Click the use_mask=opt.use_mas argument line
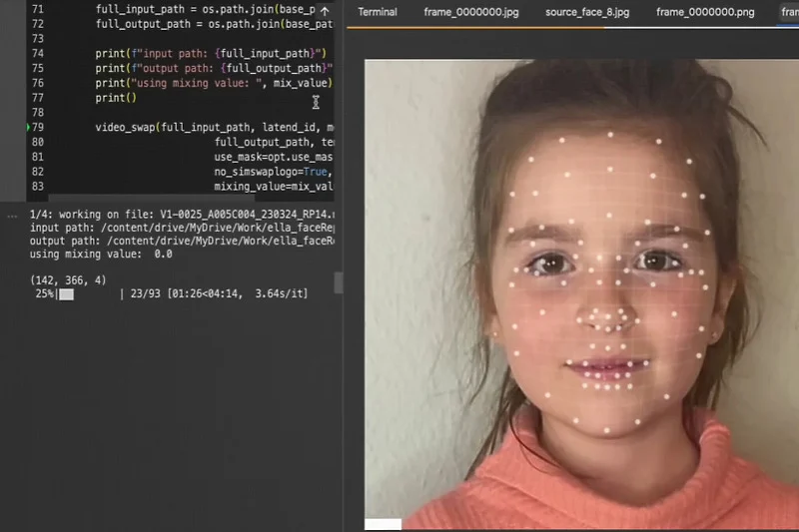The width and height of the screenshot is (799, 532). click(273, 157)
